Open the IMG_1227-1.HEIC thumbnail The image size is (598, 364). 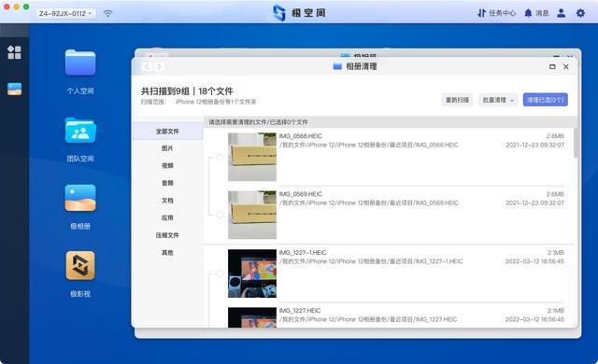click(252, 273)
